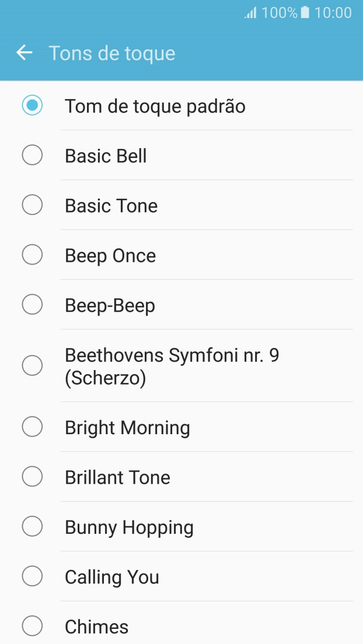
Task: Select the Basic Bell radio button
Action: (x=32, y=156)
